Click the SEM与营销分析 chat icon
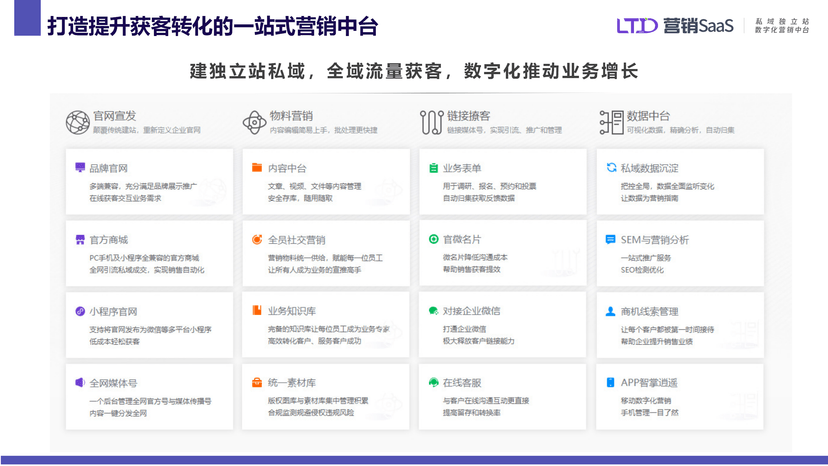Image resolution: width=828 pixels, height=466 pixels. pos(610,239)
